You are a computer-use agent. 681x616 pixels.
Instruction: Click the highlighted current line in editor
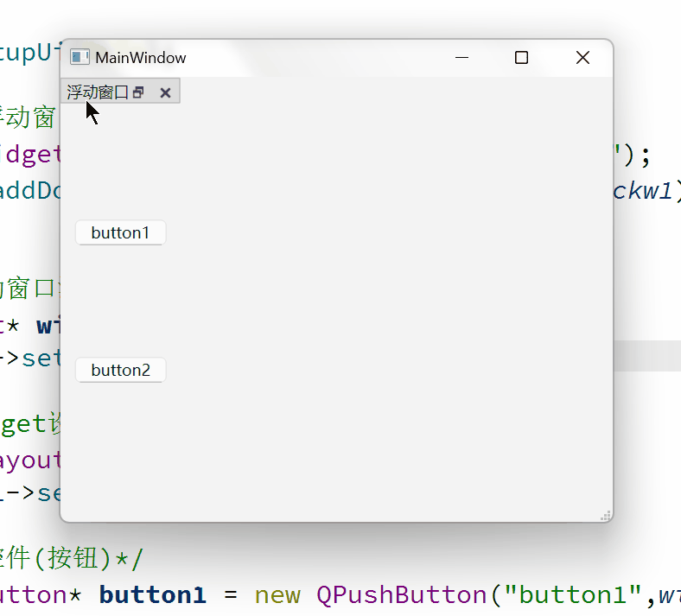pos(646,356)
